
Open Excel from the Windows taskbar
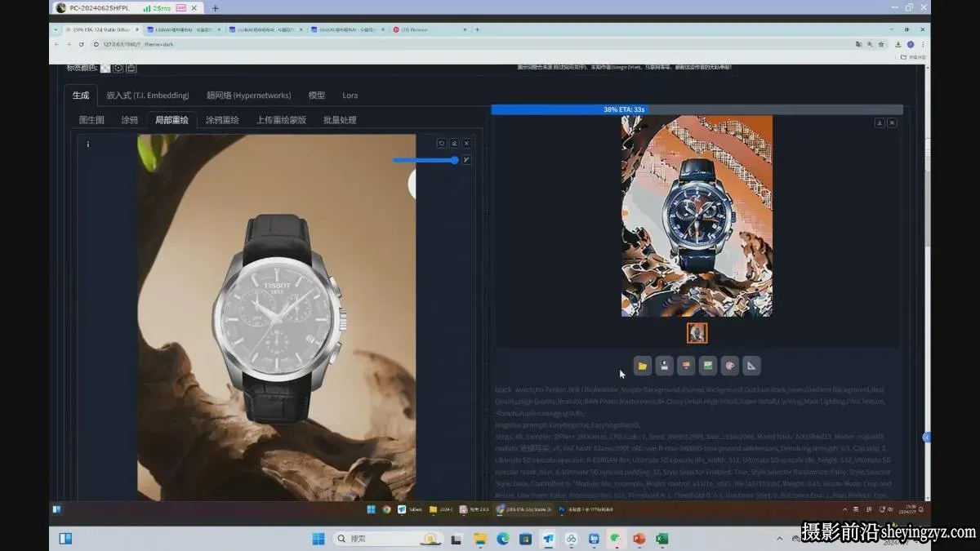coord(662,539)
